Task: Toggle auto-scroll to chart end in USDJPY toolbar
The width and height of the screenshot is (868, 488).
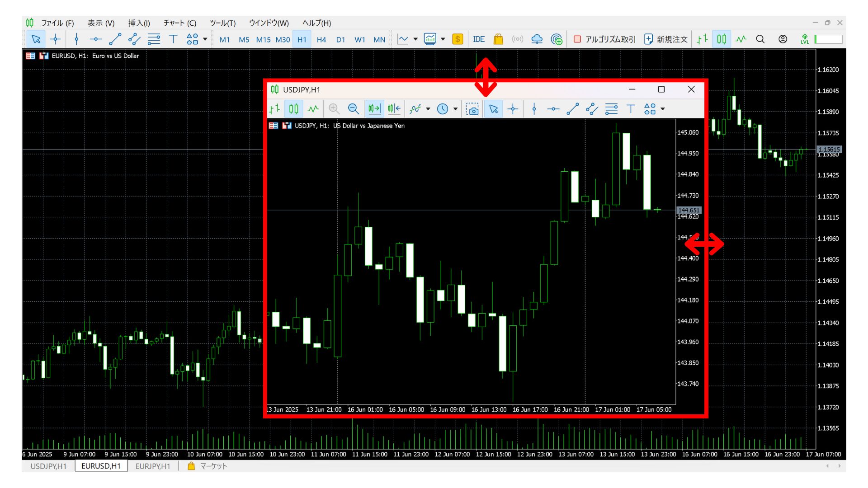Action: point(374,109)
